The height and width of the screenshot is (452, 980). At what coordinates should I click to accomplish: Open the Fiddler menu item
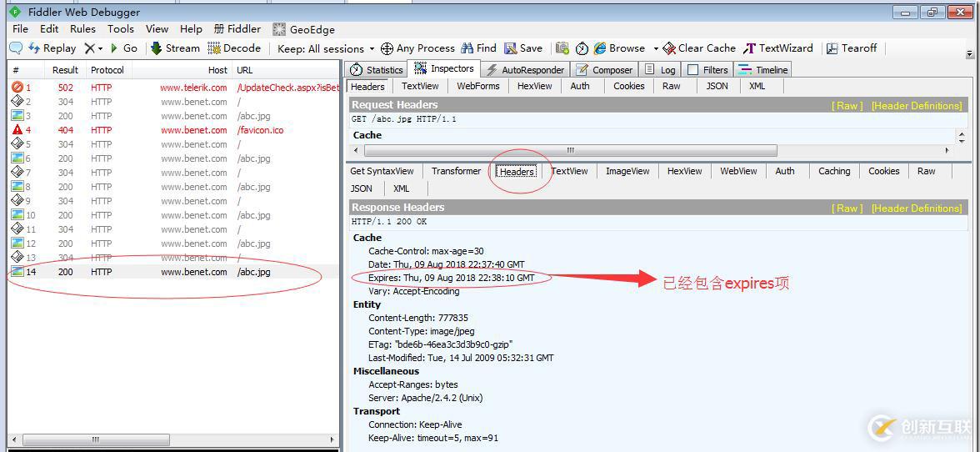pyautogui.click(x=237, y=28)
